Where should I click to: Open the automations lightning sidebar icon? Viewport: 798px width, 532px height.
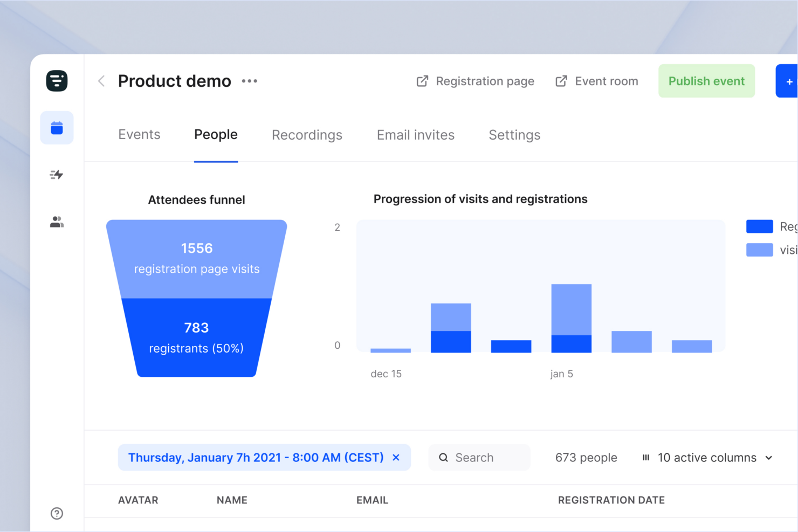tap(57, 175)
